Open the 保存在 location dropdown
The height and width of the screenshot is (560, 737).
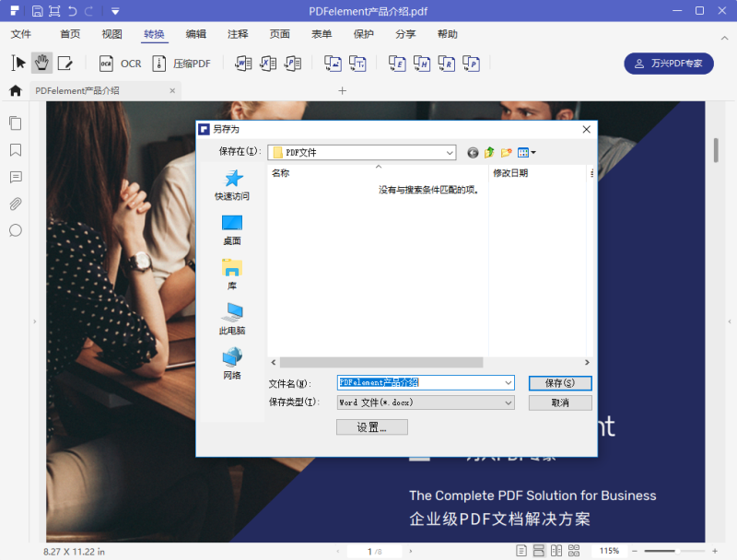(x=449, y=152)
